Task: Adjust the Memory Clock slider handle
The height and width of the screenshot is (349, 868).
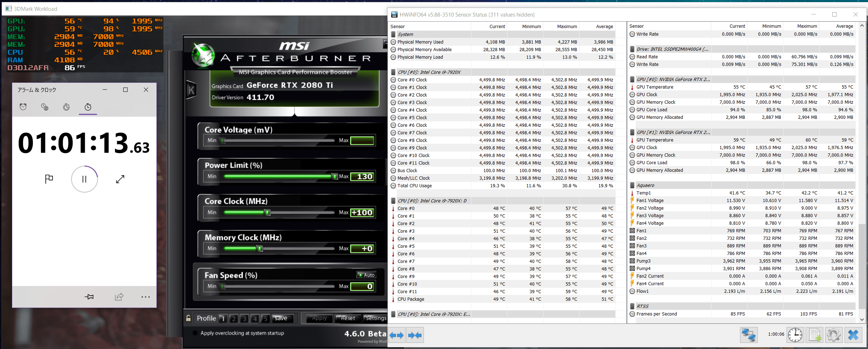Action: pos(260,249)
